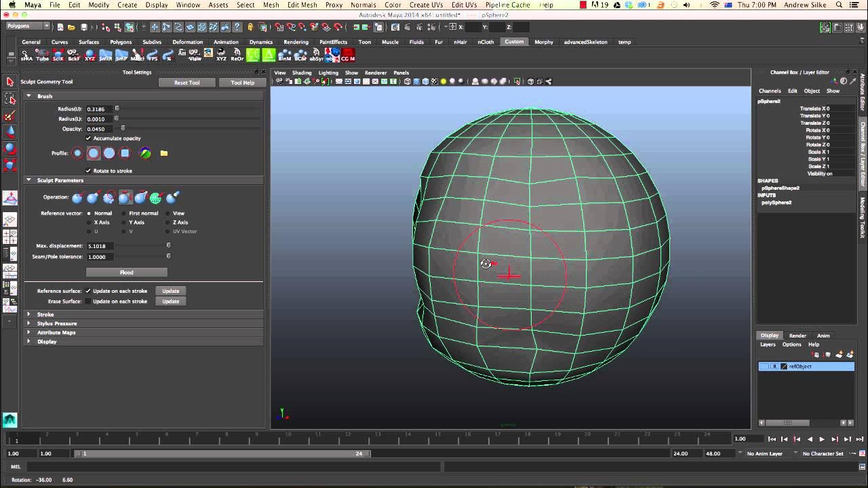Select First normal reference vector
Screen dimensions: 868x488
(x=123, y=213)
